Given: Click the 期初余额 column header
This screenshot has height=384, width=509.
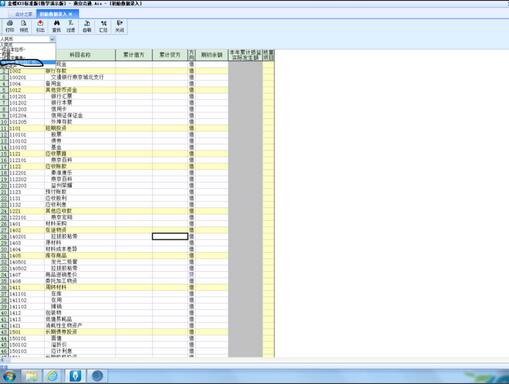Looking at the screenshot, I should 212,55.
